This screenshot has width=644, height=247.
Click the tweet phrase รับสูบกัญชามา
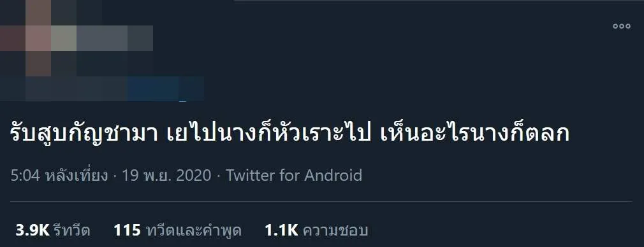coord(84,135)
